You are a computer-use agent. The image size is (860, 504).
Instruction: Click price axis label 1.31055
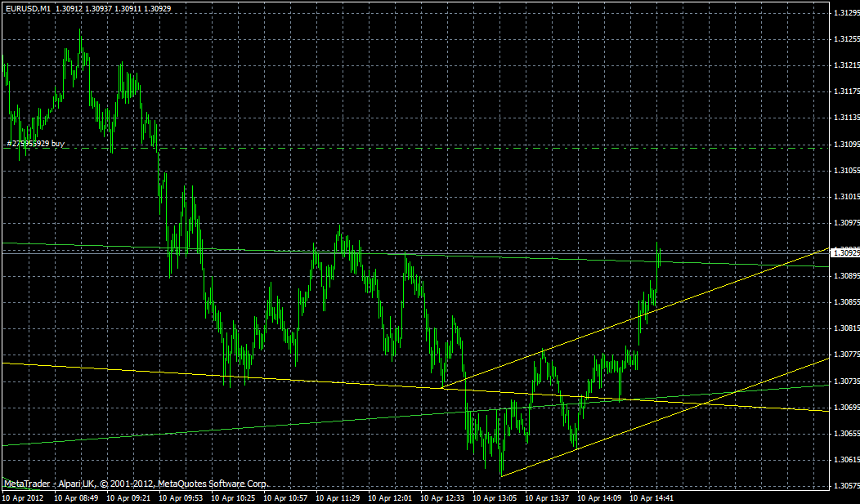[x=845, y=171]
